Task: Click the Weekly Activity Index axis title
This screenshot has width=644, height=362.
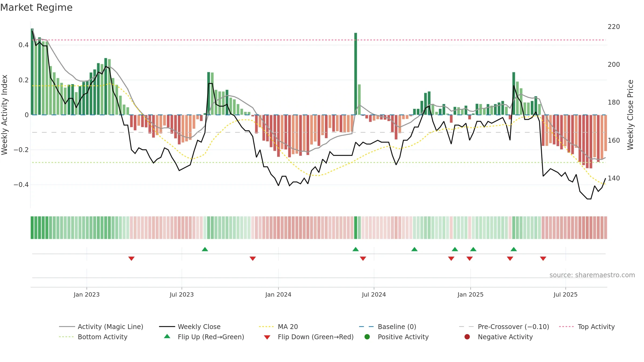Action: point(4,115)
